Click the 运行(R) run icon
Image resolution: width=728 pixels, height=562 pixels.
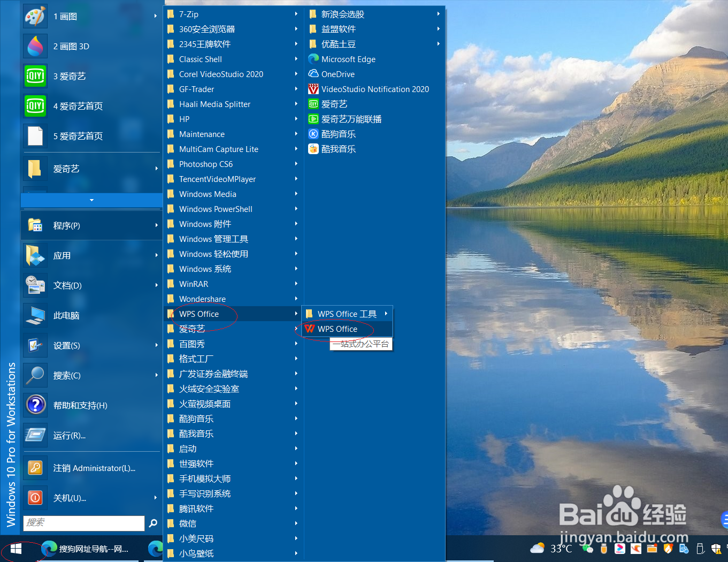[35, 435]
